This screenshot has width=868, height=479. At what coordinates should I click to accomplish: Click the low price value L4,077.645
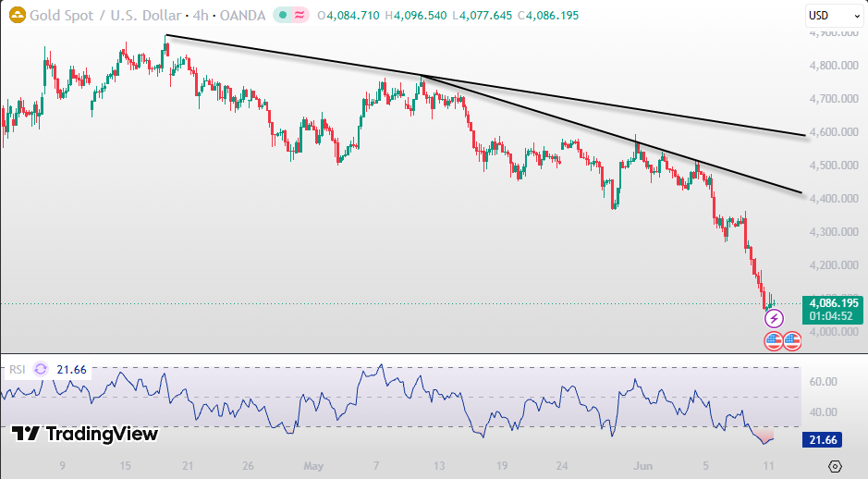(483, 16)
